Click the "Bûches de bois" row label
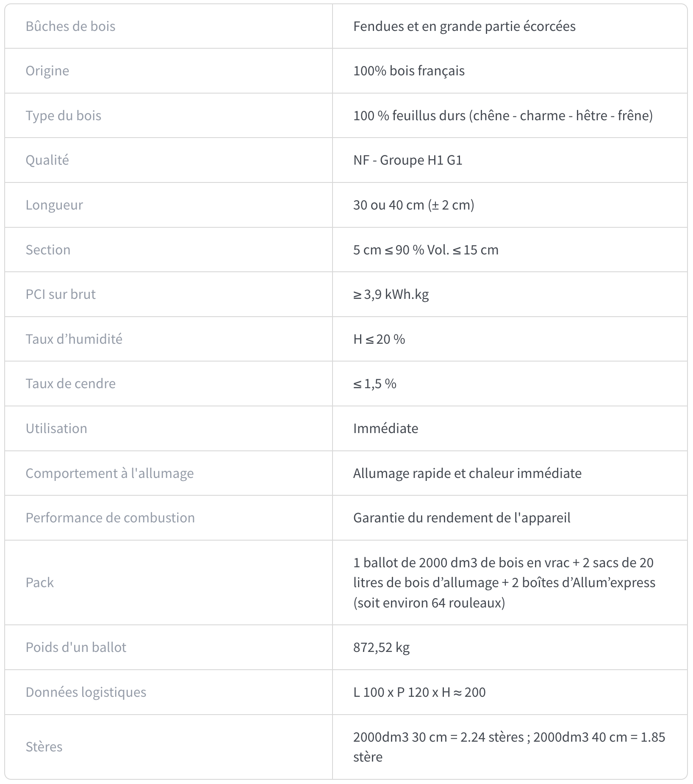The image size is (693, 784). 70,26
